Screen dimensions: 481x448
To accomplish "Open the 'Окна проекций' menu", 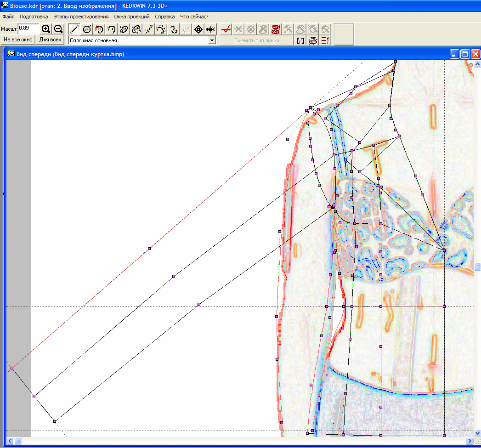I will tap(132, 17).
